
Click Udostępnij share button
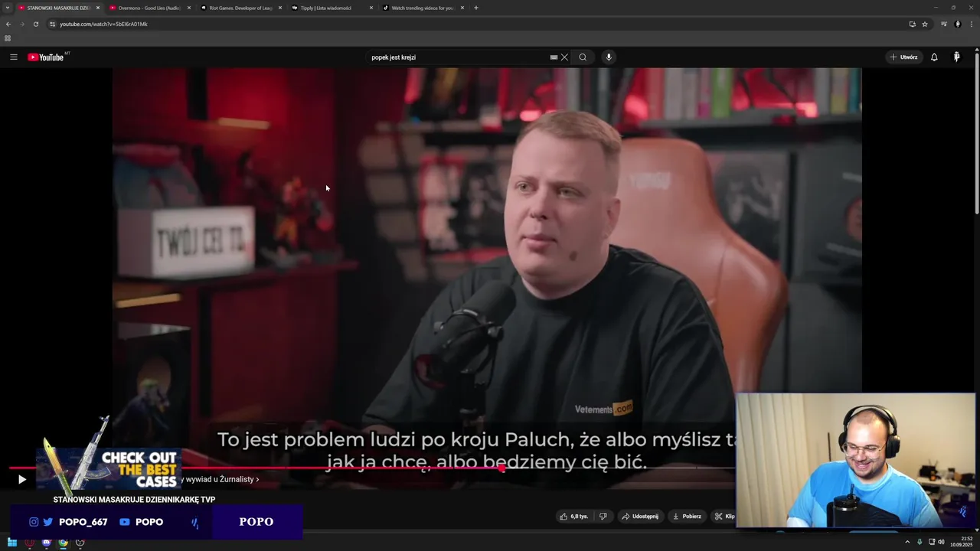[x=640, y=517]
